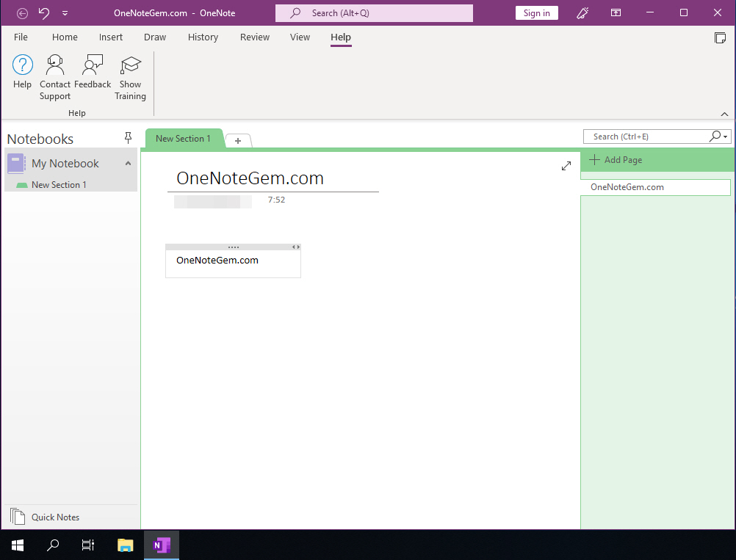Click the note container width arrows
Screen dimensions: 736x560
(x=296, y=247)
